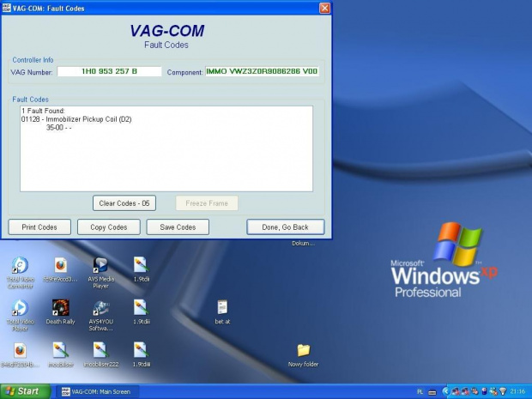Image resolution: width=532 pixels, height=399 pixels.
Task: Switch to VAG-COM: Main Screen taskbar item
Action: [97, 391]
